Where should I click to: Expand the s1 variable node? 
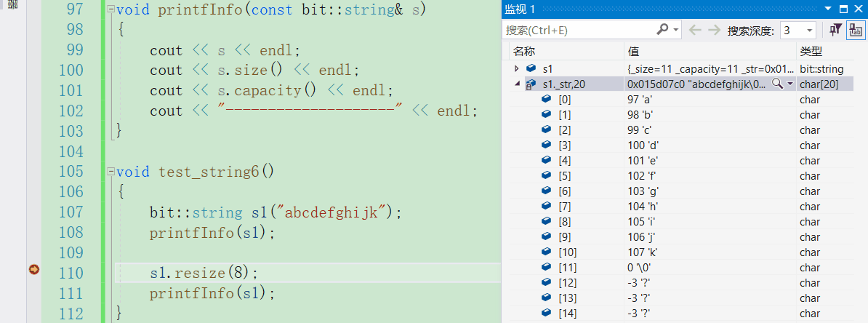[x=516, y=68]
